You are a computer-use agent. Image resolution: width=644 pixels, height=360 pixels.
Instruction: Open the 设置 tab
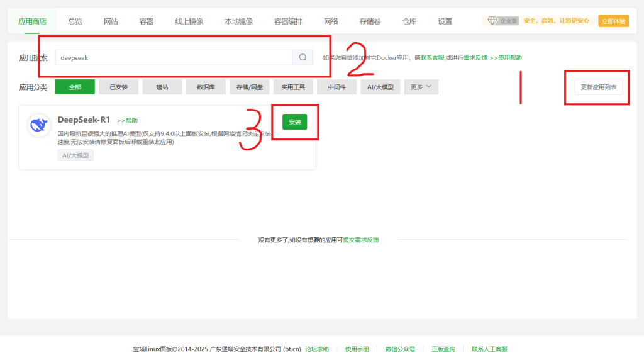(445, 21)
